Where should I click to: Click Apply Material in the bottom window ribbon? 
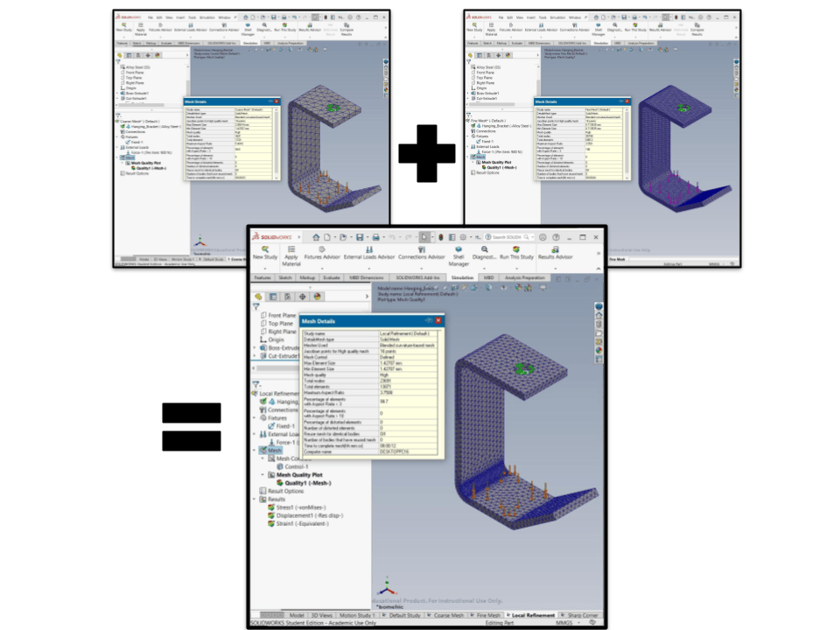click(290, 256)
